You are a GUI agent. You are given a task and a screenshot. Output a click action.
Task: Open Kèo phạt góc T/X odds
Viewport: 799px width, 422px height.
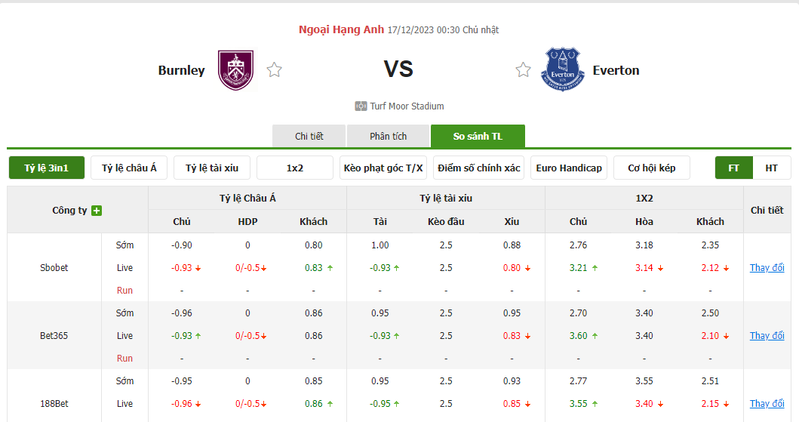[383, 168]
